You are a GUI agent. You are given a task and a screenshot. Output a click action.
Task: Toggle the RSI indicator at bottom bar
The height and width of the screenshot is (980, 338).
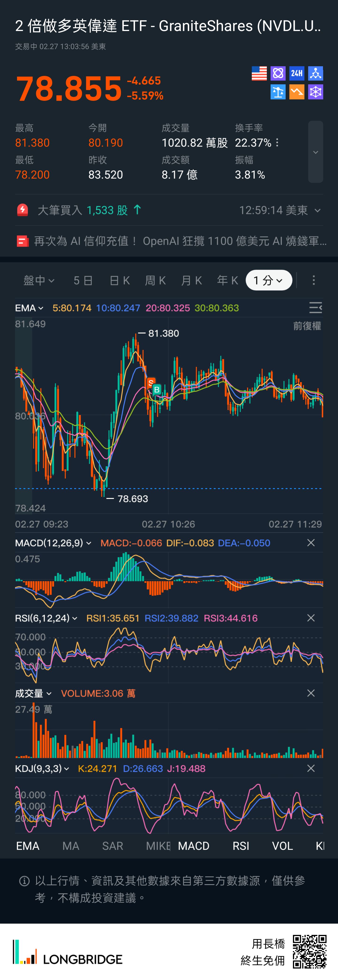coord(241,846)
